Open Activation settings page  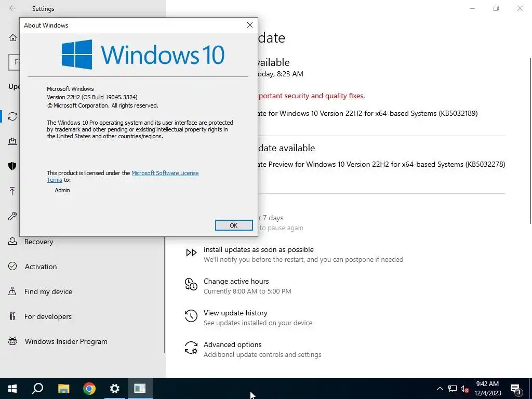pyautogui.click(x=41, y=267)
